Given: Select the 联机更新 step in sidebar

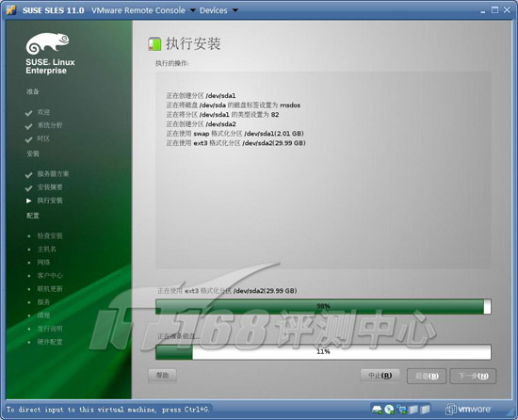Looking at the screenshot, I should (50, 288).
